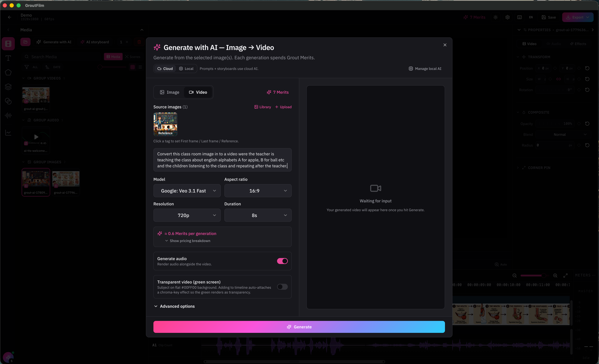Screen dimensions: 599x364
Task: Open the Export dropdown button
Action: click(x=578, y=17)
